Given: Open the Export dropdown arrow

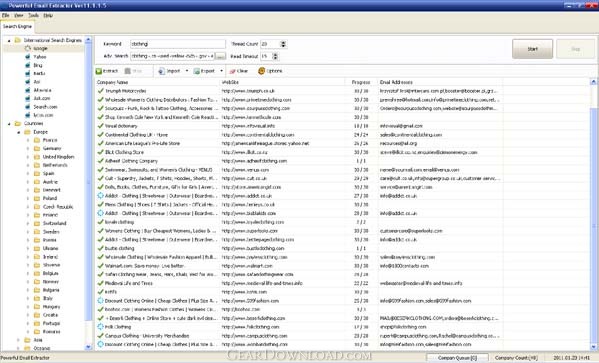Looking at the screenshot, I should point(222,71).
